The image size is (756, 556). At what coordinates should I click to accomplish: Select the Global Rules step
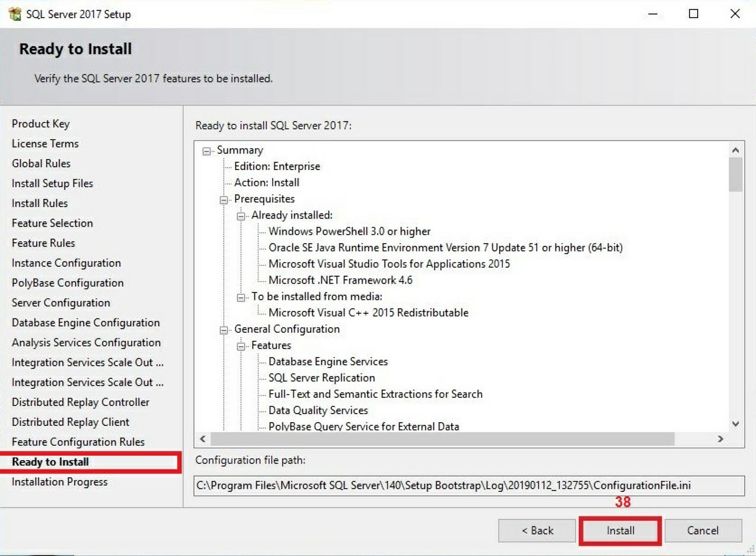[41, 164]
